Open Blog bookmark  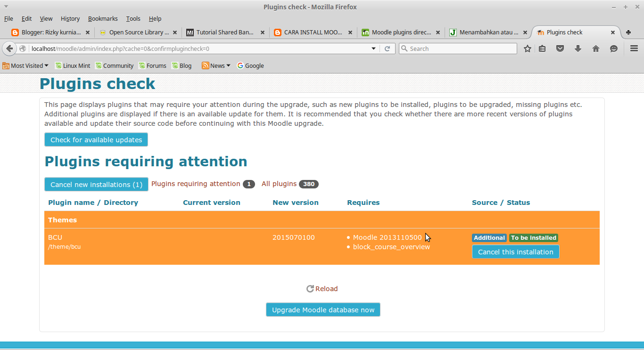point(182,66)
